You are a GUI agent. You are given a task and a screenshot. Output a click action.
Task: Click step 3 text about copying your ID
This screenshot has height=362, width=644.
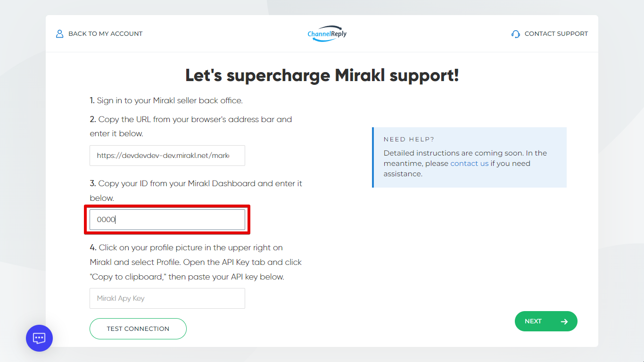point(196,190)
